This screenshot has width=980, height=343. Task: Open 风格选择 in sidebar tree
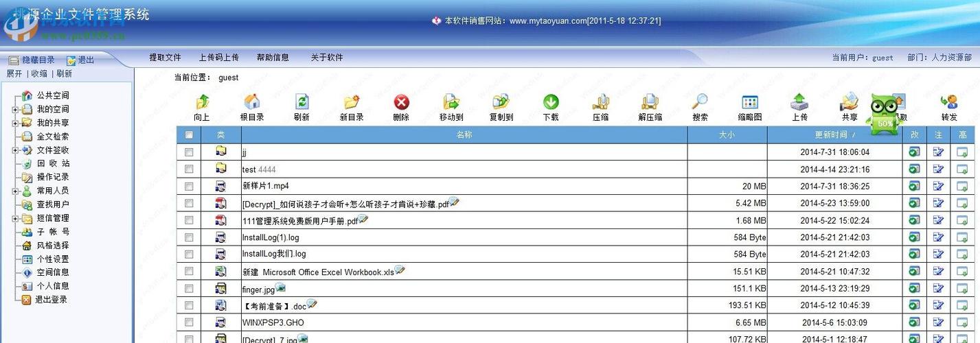tap(53, 246)
